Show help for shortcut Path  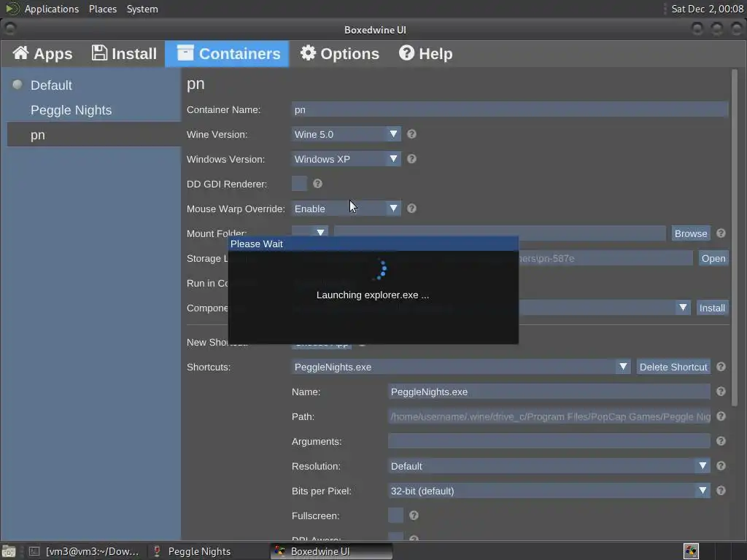tap(721, 416)
